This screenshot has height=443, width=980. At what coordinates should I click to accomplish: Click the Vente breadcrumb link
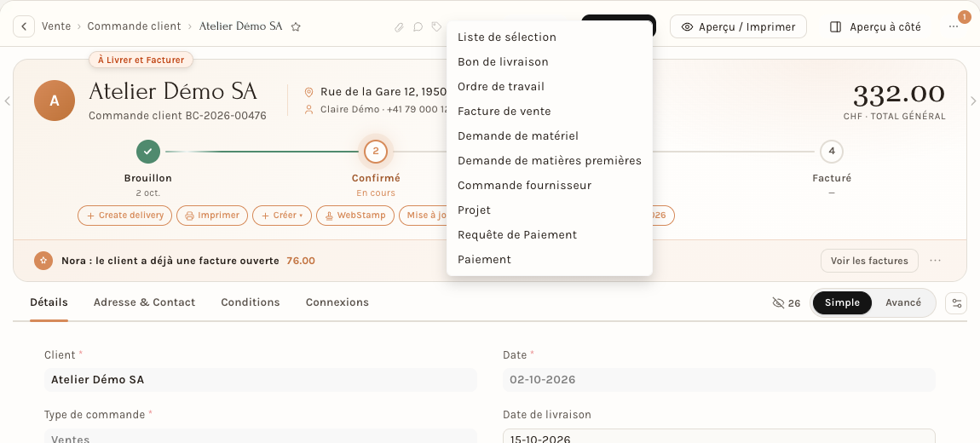coord(56,27)
